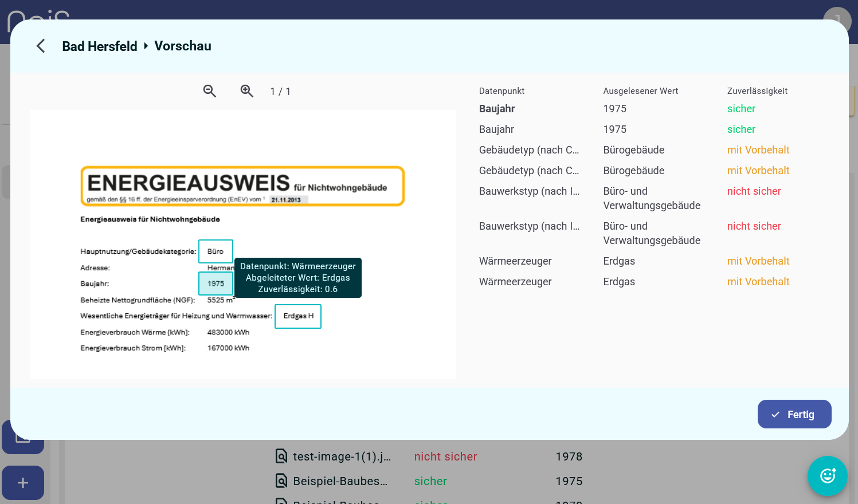Click the Fertig button
This screenshot has width=858, height=504.
tap(794, 414)
